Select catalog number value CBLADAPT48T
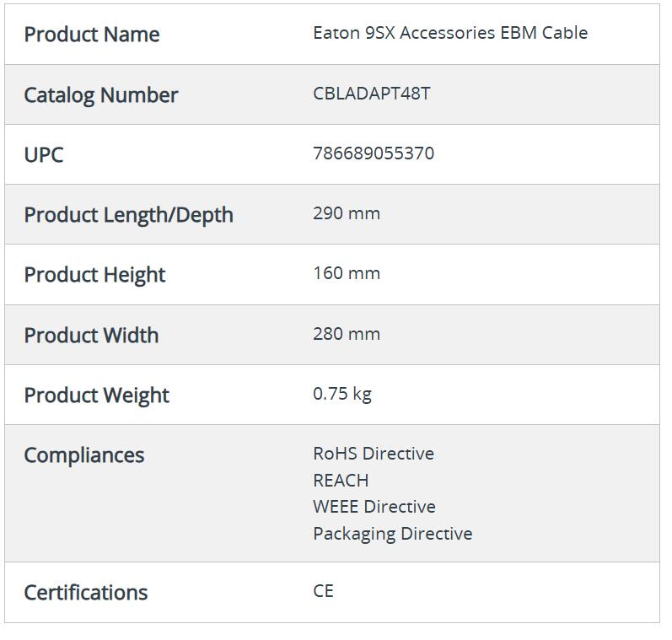 click(x=371, y=93)
